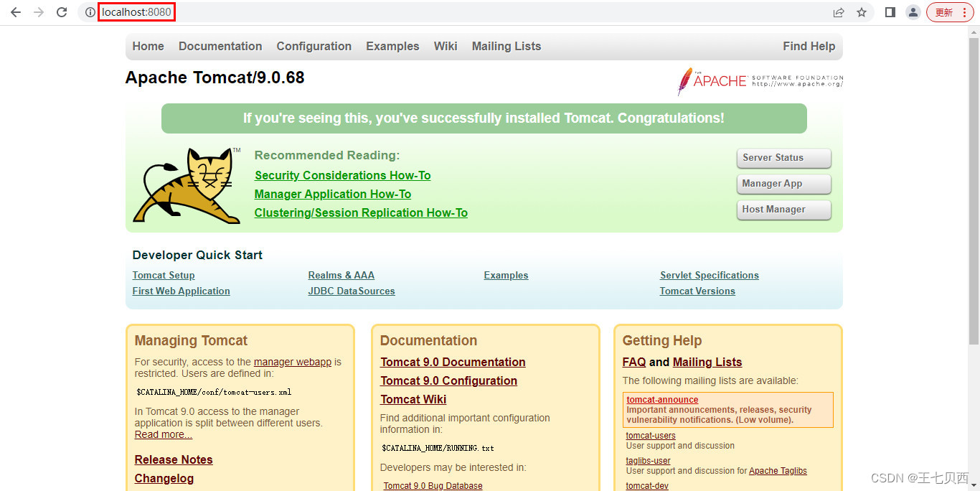Open the Tomcat Wiki link
The width and height of the screenshot is (980, 491).
pyautogui.click(x=413, y=399)
